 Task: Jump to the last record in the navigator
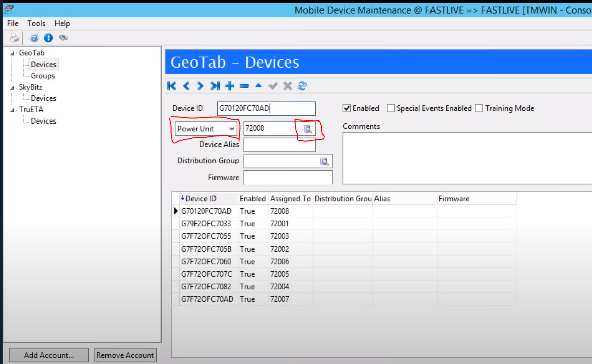click(x=215, y=86)
